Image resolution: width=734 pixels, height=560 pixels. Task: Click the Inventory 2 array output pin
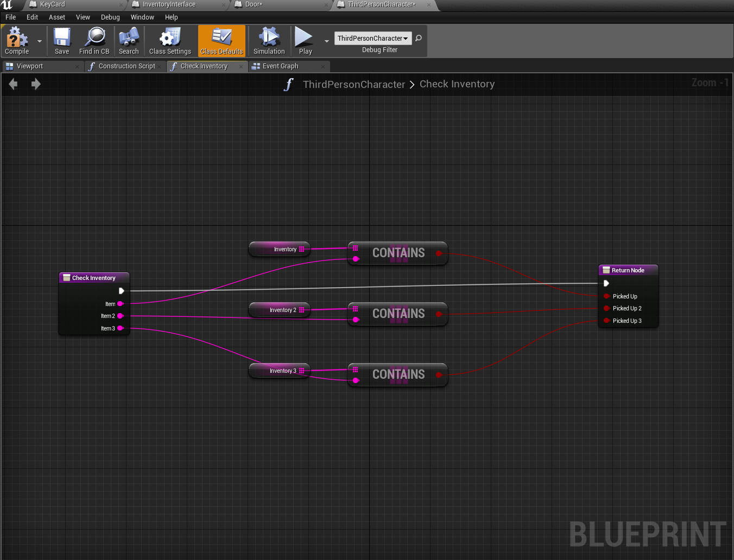point(302,310)
